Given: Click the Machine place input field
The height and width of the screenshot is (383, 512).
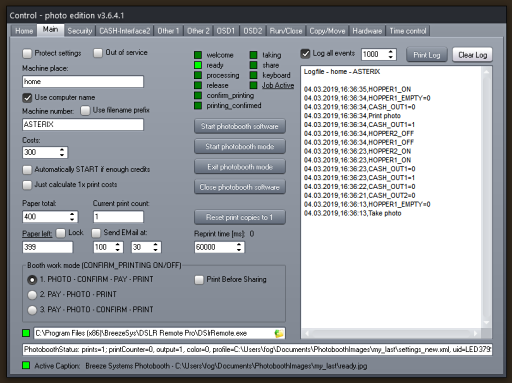Looking at the screenshot, I should pos(83,82).
